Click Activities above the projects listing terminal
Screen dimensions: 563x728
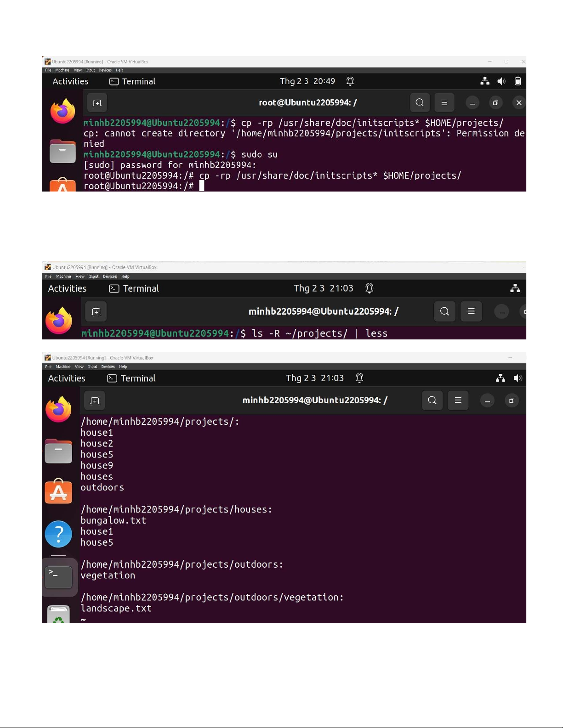pyautogui.click(x=67, y=378)
